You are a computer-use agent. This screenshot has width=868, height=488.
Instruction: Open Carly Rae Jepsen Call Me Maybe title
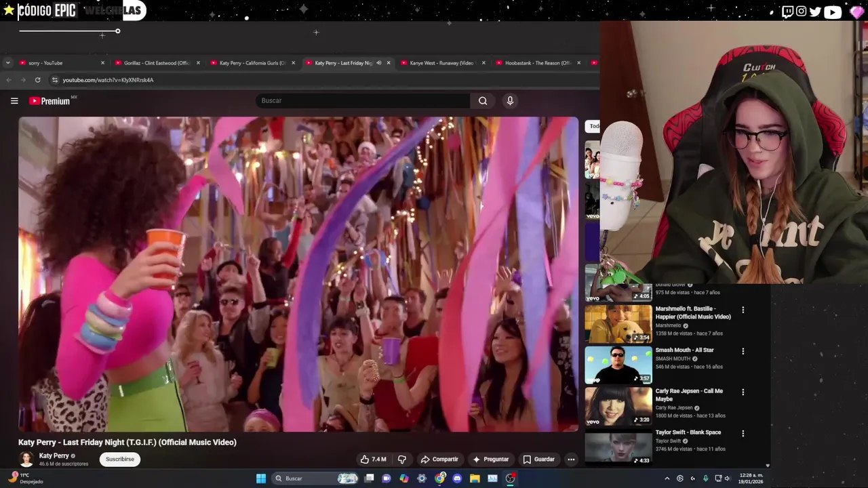(689, 395)
